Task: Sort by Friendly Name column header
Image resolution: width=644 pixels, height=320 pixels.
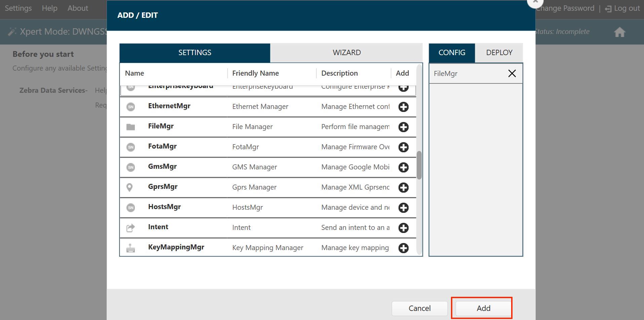Action: pos(256,73)
